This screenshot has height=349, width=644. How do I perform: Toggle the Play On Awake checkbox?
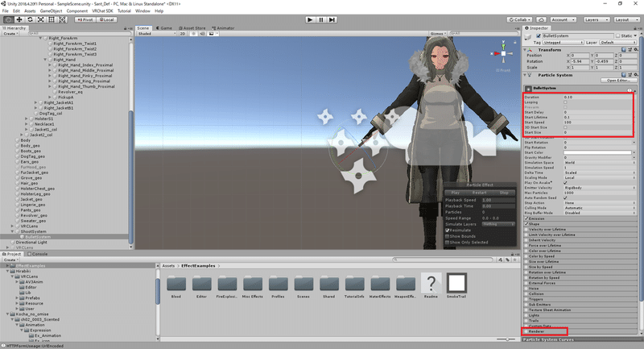coord(565,182)
